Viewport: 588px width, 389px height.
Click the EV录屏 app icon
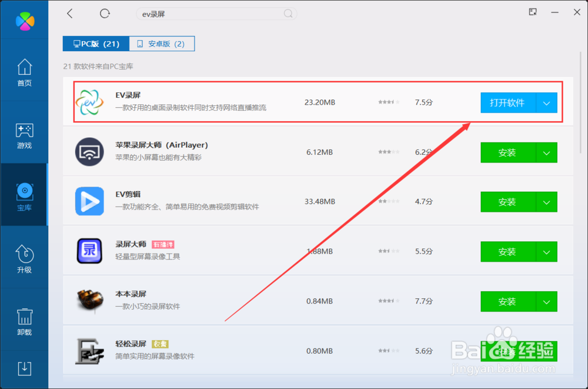(x=89, y=102)
